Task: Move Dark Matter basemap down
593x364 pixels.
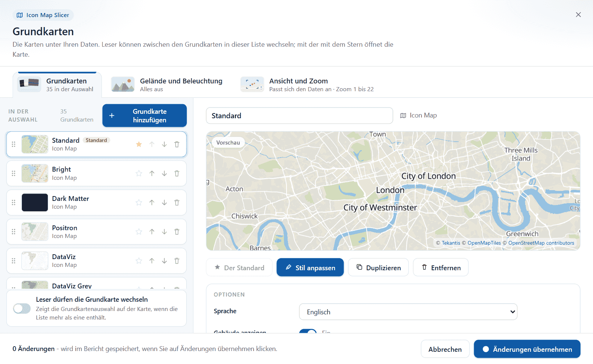Action: point(164,202)
